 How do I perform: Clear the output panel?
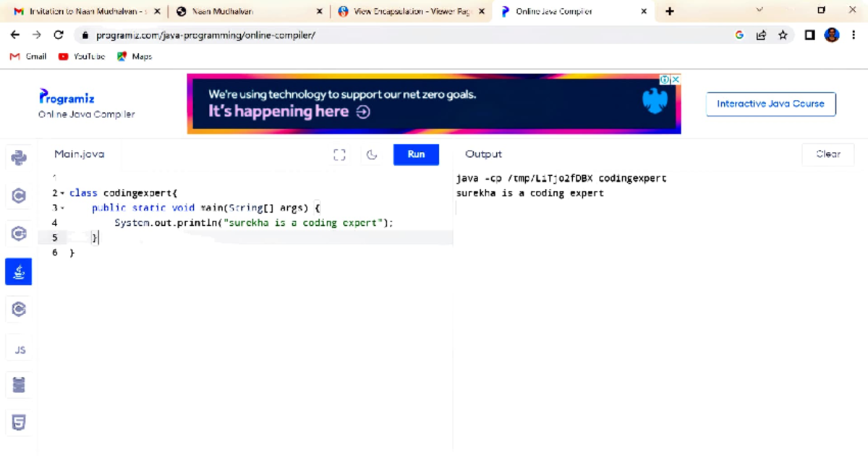coord(828,154)
